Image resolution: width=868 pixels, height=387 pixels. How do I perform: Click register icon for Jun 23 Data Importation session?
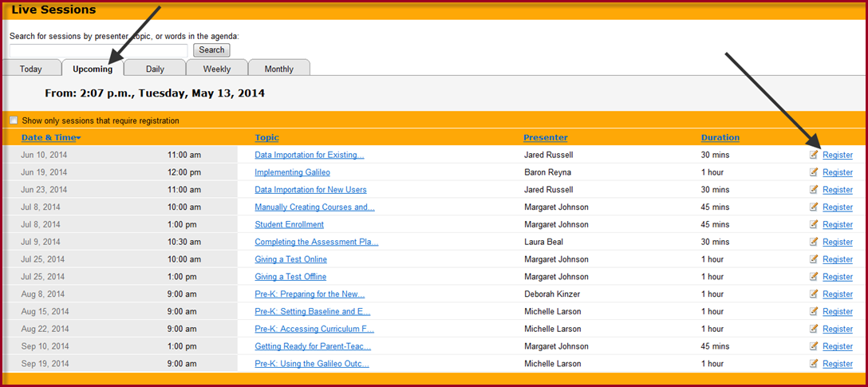pyautogui.click(x=813, y=189)
